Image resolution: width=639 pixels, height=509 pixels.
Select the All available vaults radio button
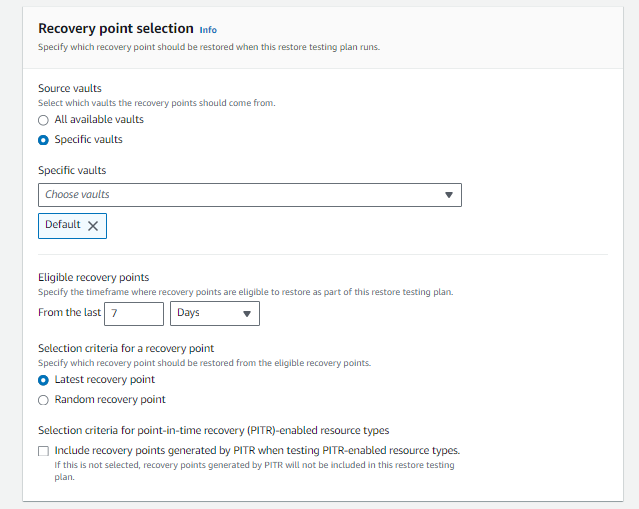click(43, 120)
